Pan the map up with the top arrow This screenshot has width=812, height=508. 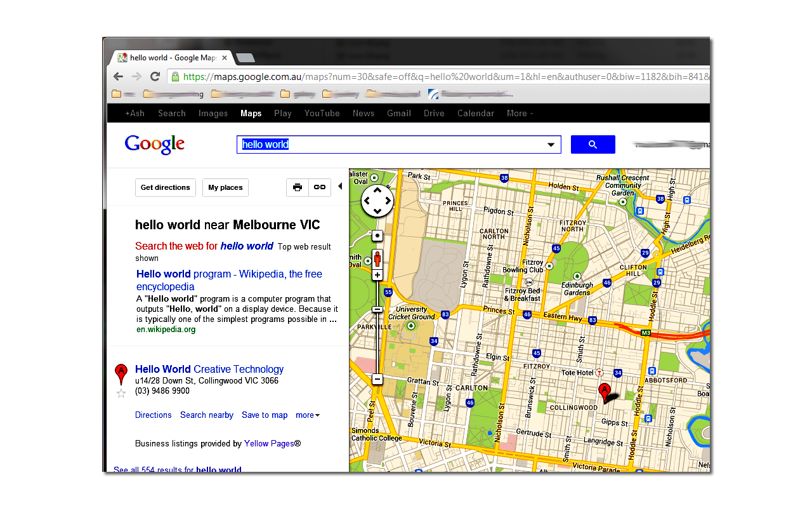click(377, 190)
